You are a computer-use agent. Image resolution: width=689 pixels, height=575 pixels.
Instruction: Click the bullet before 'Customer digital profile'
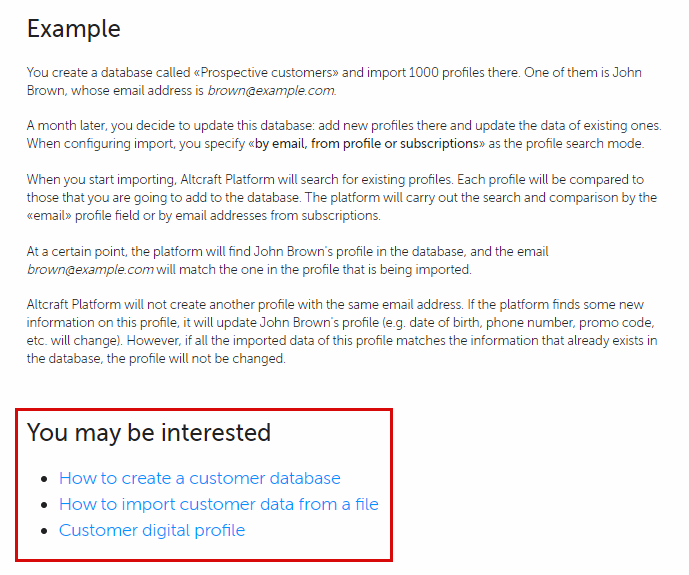(x=44, y=531)
